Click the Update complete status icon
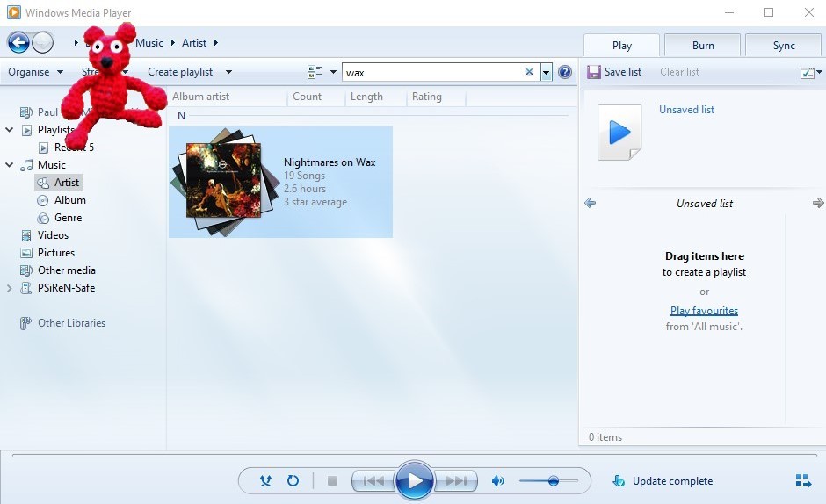 point(619,481)
